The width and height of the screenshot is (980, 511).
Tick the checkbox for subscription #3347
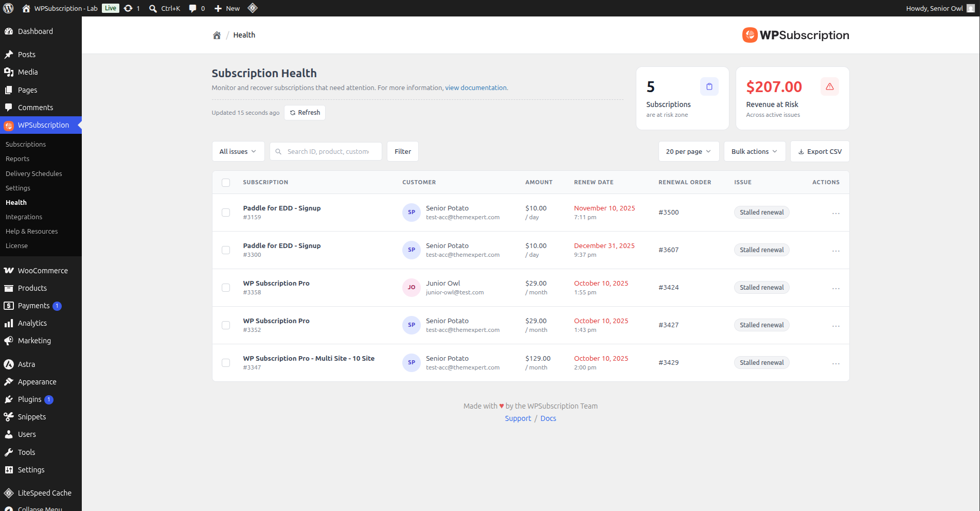coord(226,363)
